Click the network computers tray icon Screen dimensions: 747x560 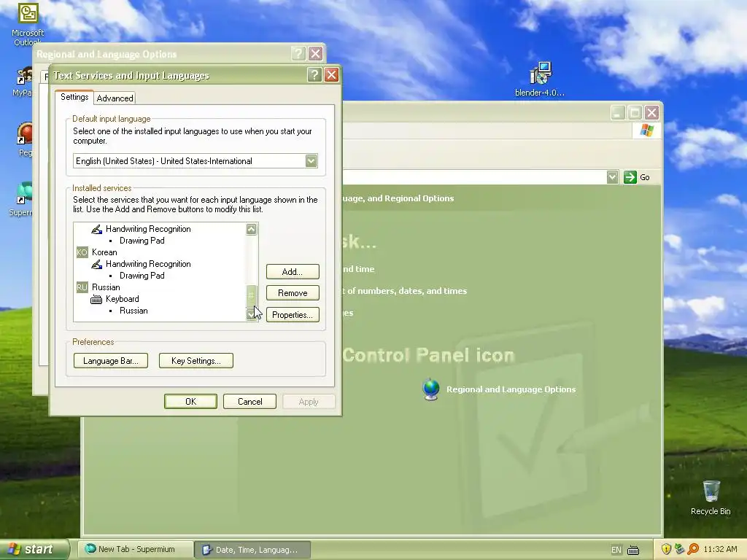point(679,549)
